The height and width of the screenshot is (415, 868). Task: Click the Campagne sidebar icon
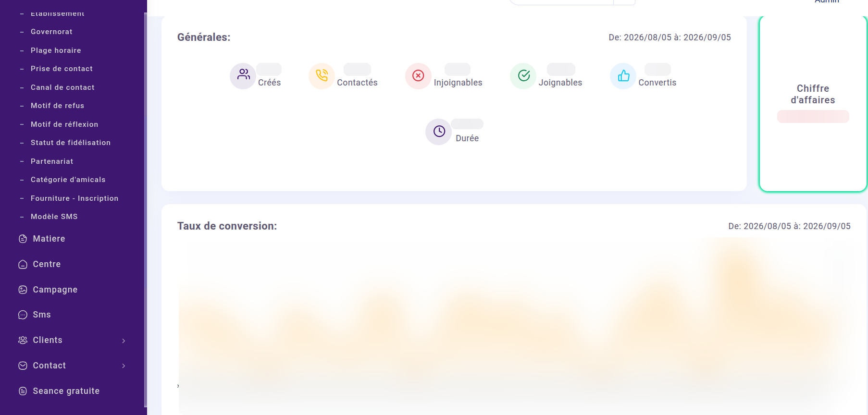(23, 290)
